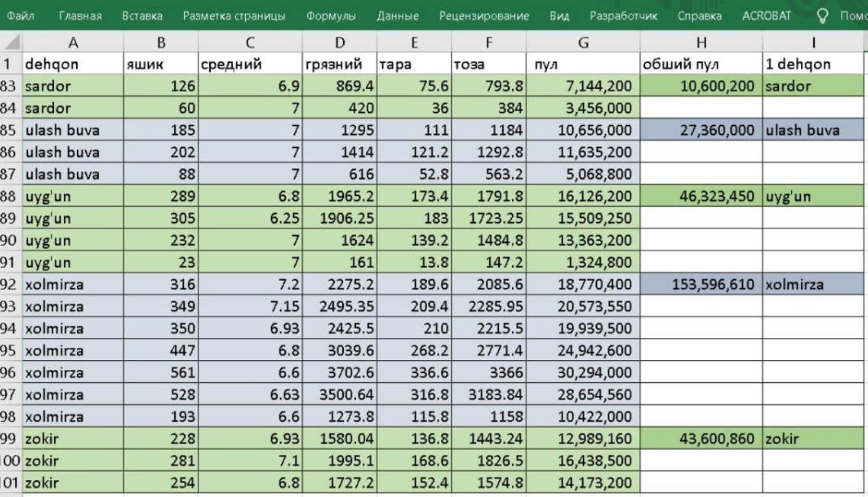Click 'xolmirza' in column I
Screen dimensions: 868x497
tap(813, 284)
